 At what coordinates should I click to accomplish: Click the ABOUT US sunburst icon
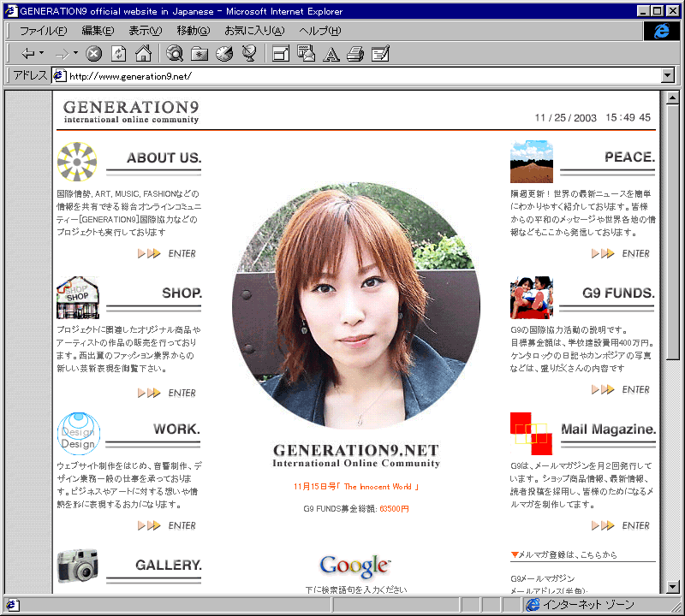click(x=77, y=162)
